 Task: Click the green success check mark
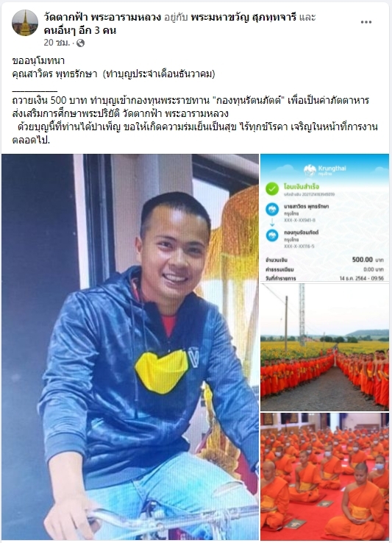click(x=272, y=189)
